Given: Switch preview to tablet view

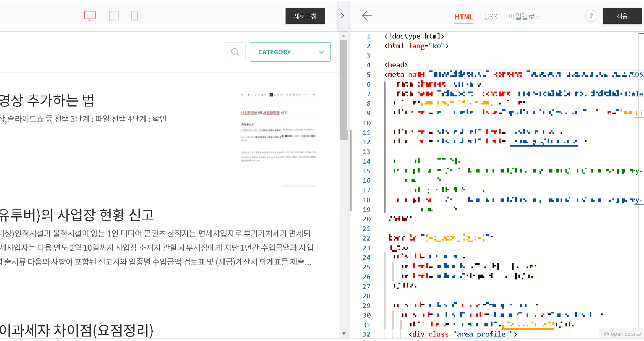Looking at the screenshot, I should pyautogui.click(x=114, y=16).
